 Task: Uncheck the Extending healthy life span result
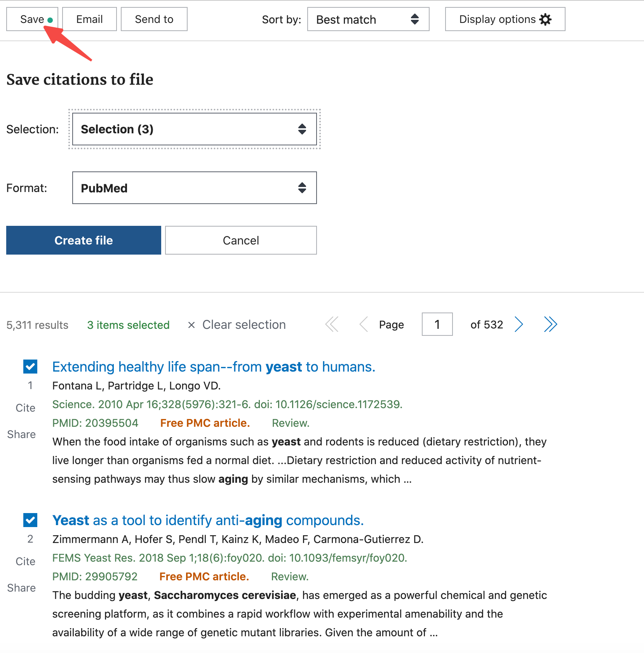(30, 367)
